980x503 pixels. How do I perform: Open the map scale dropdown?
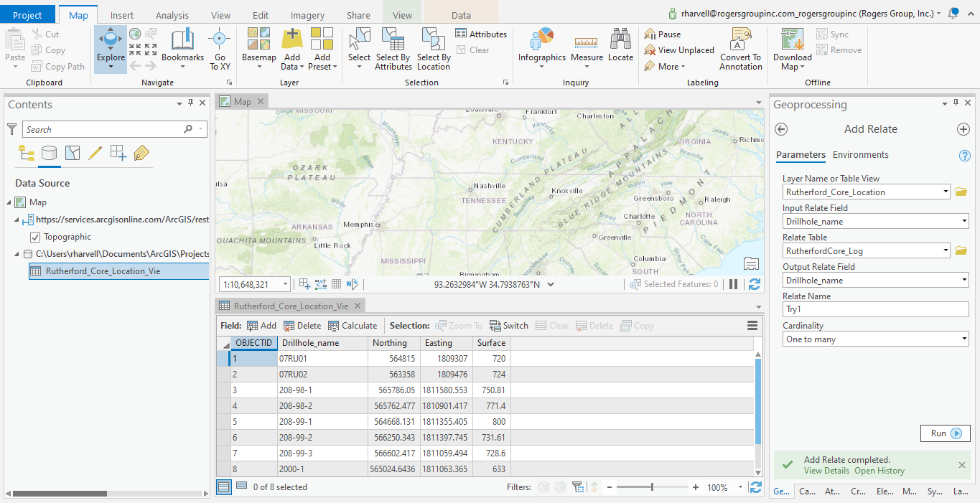tap(286, 285)
